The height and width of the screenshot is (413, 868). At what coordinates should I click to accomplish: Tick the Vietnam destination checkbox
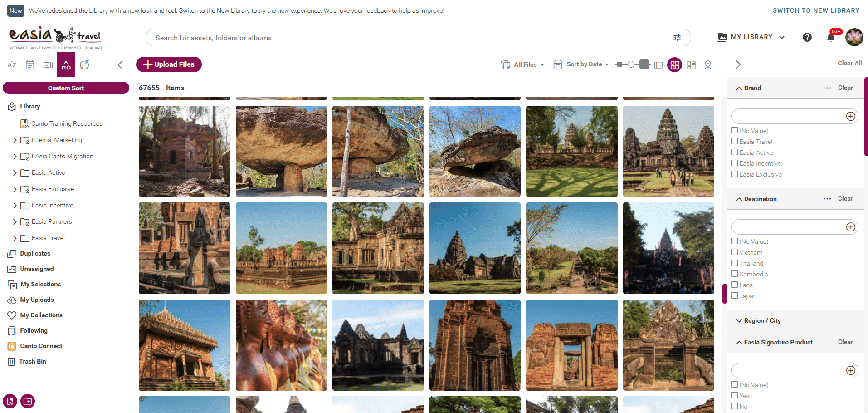(735, 252)
